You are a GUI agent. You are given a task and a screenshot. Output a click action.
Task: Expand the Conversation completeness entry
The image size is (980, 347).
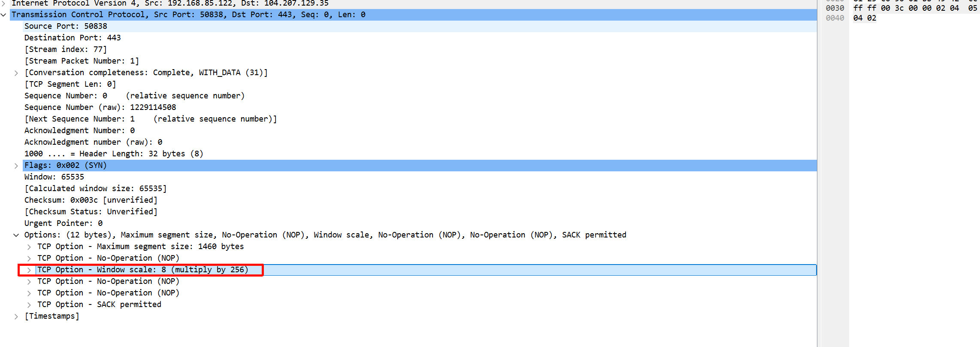(x=16, y=73)
